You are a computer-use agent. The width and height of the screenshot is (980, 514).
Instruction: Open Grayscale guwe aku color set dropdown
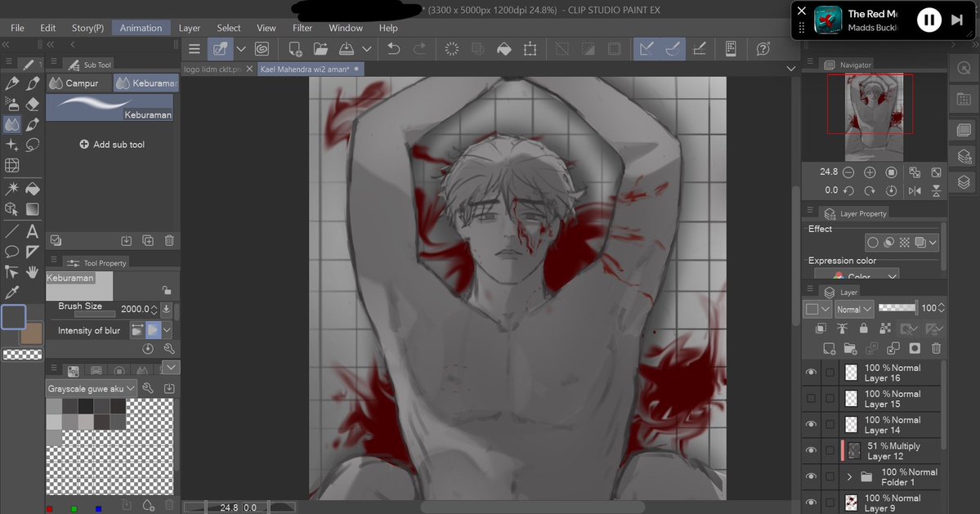click(91, 388)
